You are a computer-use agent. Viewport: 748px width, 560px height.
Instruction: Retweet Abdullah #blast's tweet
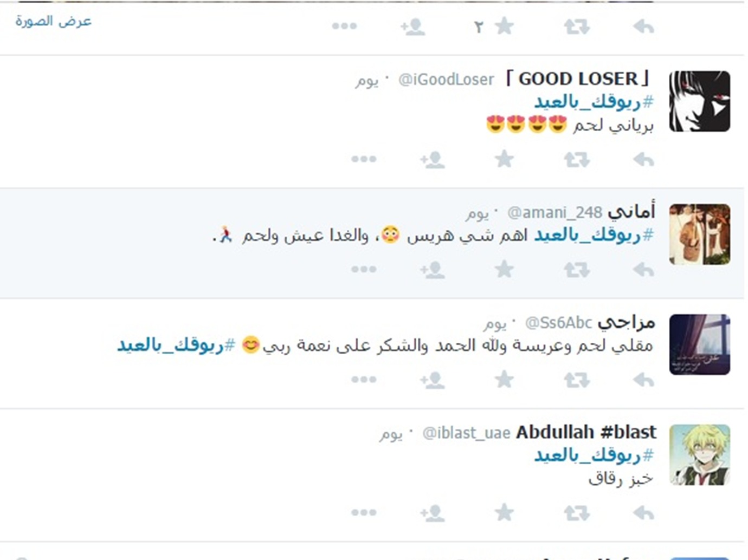pos(576,513)
